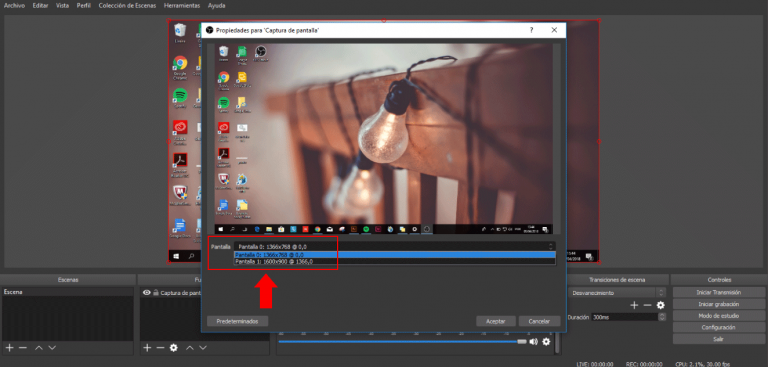This screenshot has width=768, height=367.
Task: Move scene up in Escenas panel
Action: click(39, 347)
